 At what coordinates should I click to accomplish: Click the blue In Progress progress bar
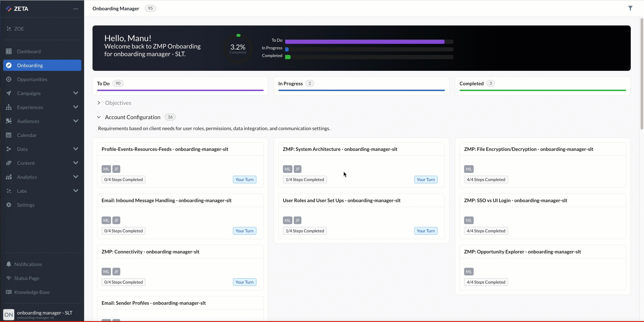click(x=287, y=49)
